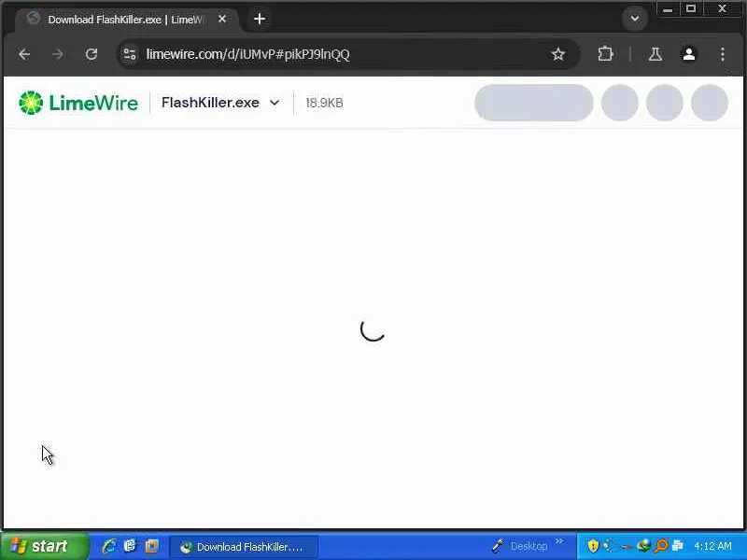Launch Internet Explorer from quick launch
The image size is (747, 560).
(108, 546)
